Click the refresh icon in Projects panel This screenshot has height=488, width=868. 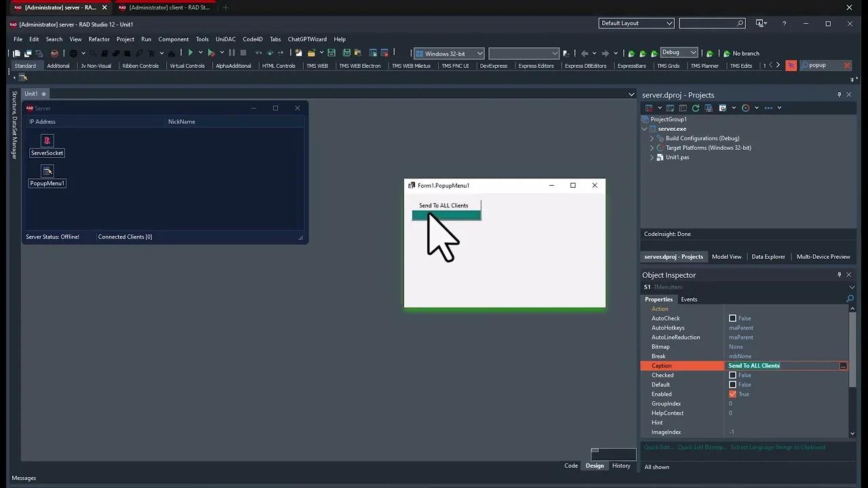click(695, 108)
